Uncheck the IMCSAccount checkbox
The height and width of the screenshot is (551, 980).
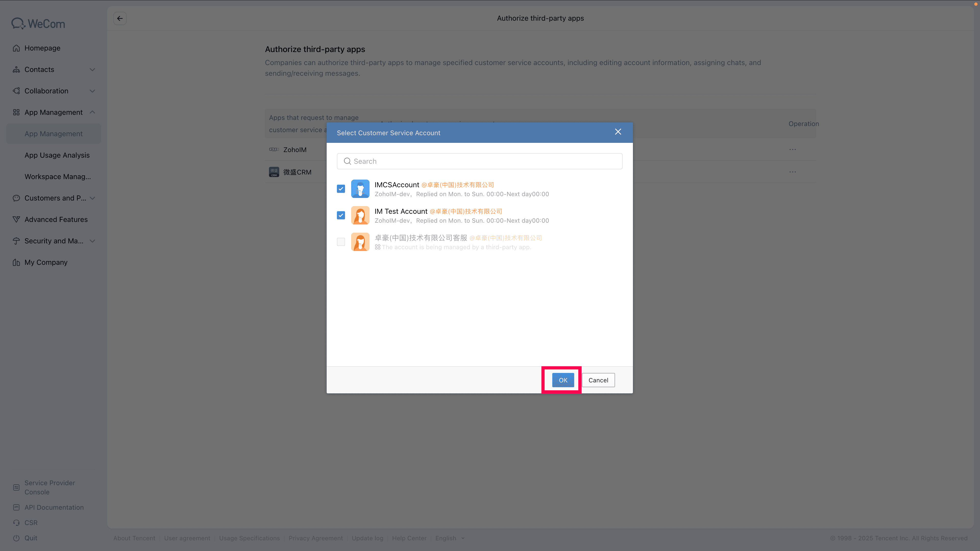tap(341, 189)
